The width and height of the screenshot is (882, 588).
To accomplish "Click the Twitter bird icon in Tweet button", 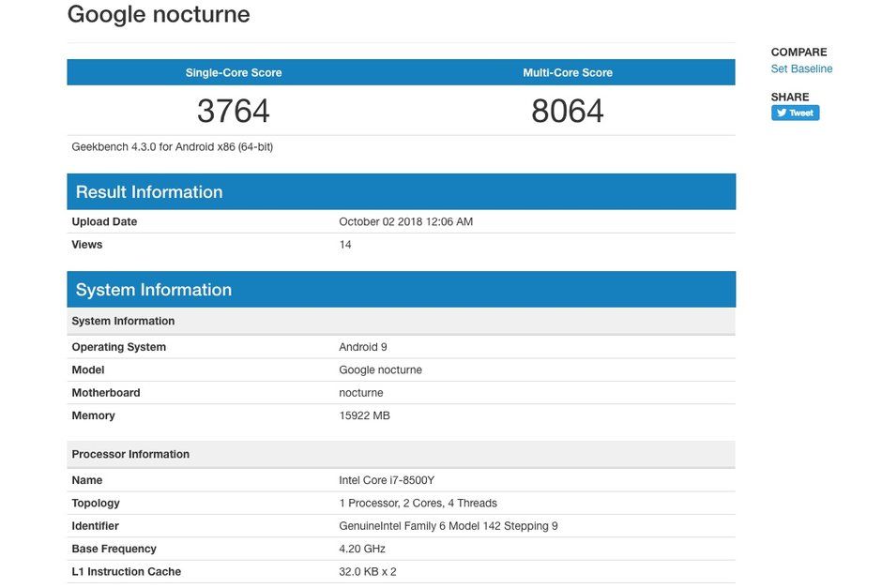I will point(781,113).
